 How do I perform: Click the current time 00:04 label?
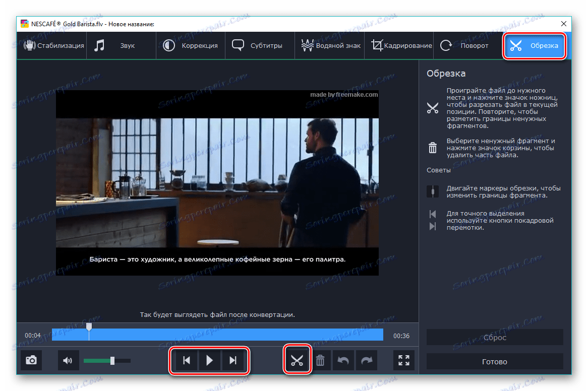pos(33,335)
